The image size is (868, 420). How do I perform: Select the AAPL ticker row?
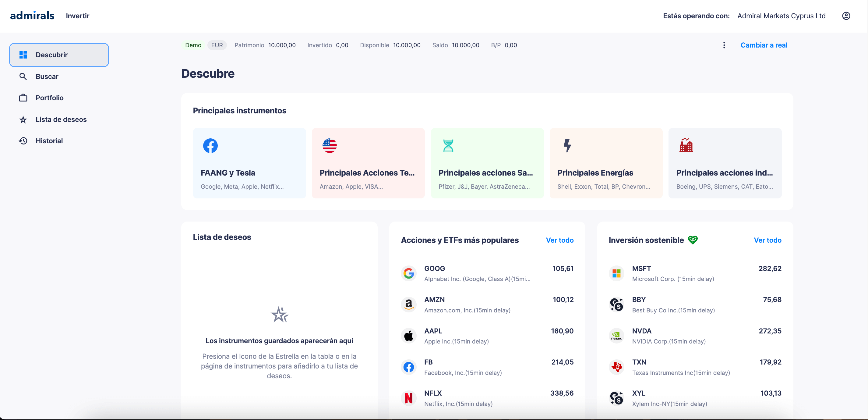click(487, 336)
